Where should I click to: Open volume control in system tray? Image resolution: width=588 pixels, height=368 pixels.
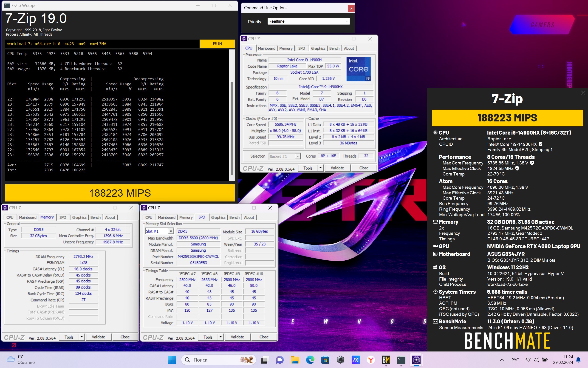click(536, 360)
